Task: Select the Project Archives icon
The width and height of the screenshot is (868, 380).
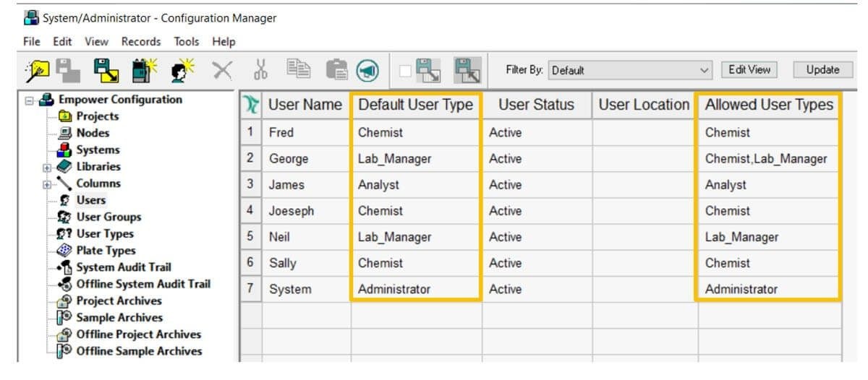Action: [64, 301]
